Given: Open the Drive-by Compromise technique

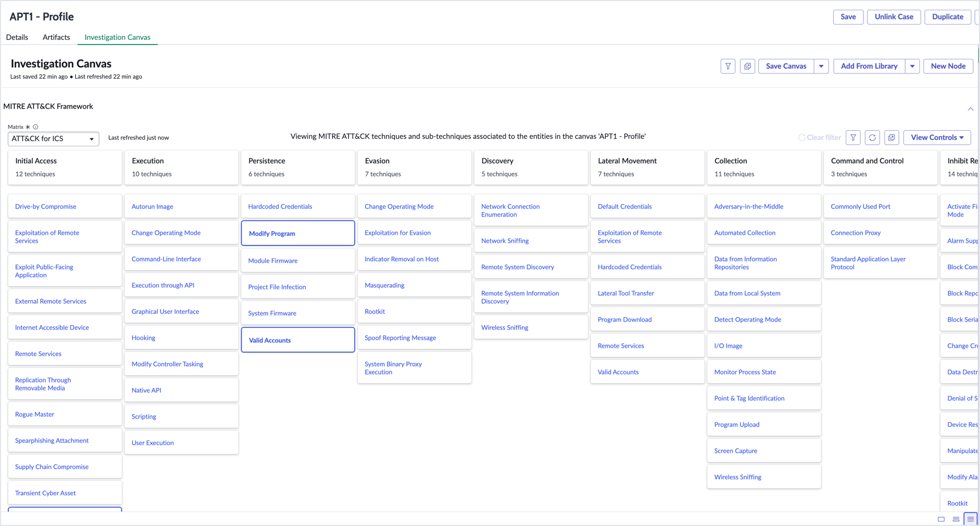Looking at the screenshot, I should click(x=65, y=206).
